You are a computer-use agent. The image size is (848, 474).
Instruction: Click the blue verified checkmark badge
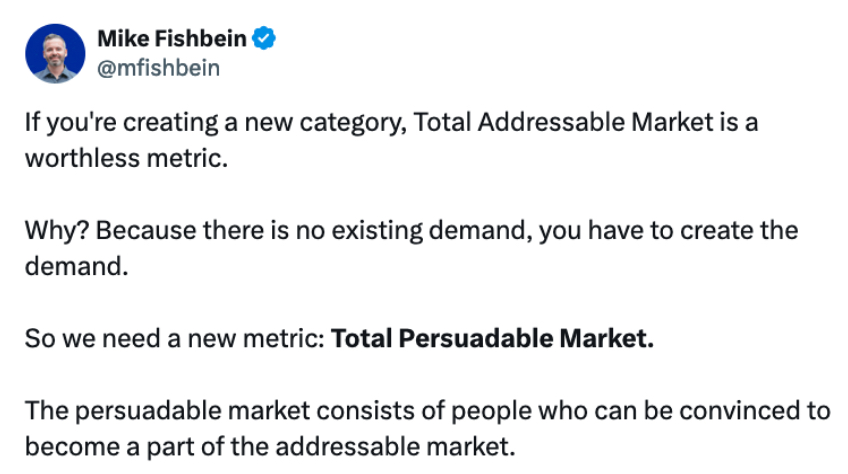click(265, 39)
